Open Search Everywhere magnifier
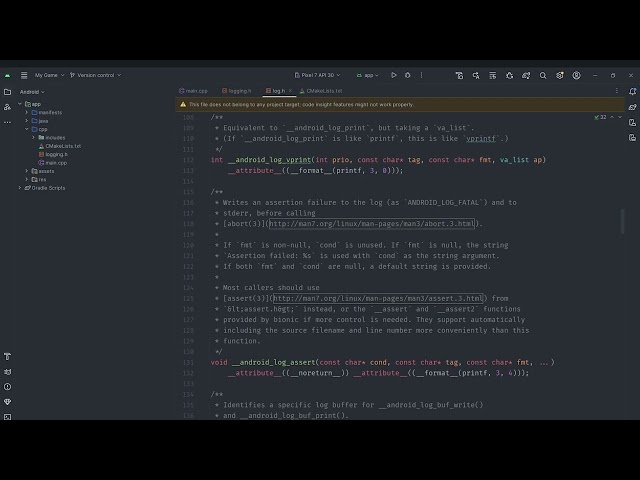The image size is (640, 480). point(543,76)
